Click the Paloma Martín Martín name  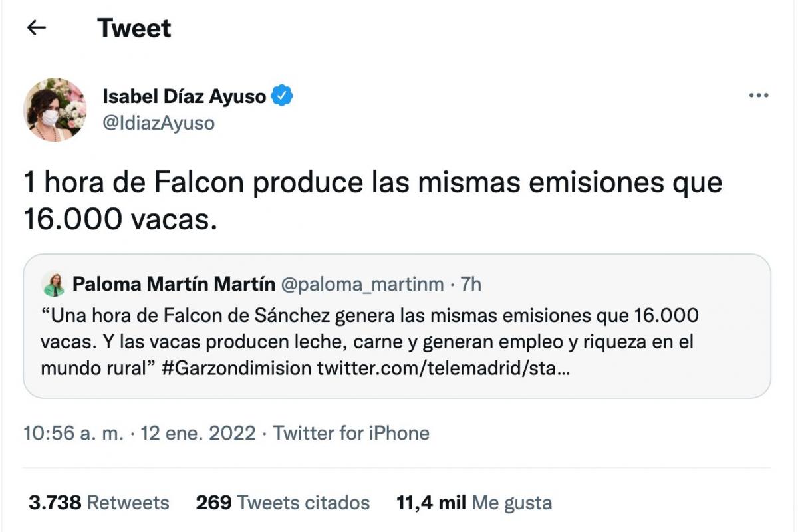(x=174, y=285)
